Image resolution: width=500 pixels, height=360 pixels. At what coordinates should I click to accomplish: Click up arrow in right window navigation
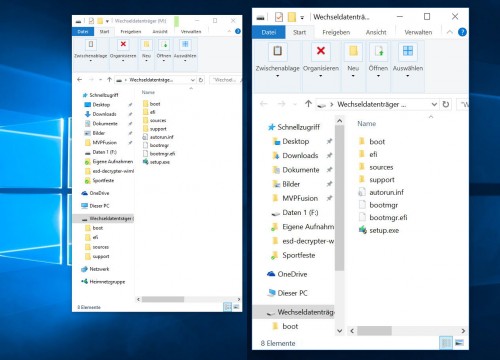tap(308, 104)
